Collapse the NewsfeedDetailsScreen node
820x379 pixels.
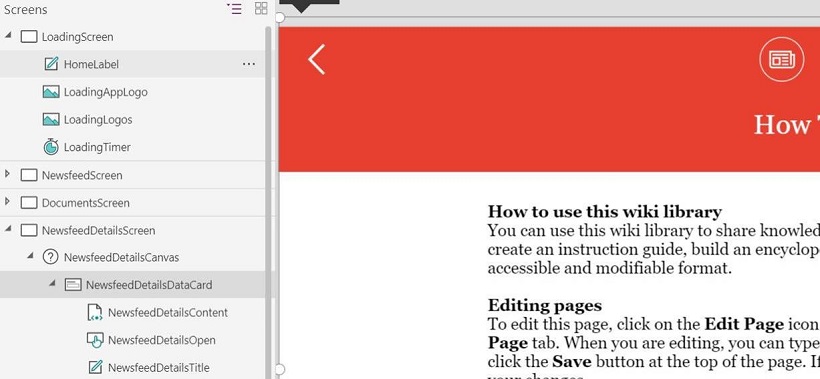coord(8,229)
